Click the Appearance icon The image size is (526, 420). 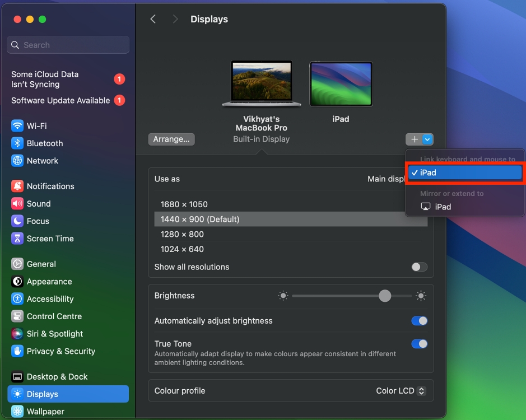(17, 282)
